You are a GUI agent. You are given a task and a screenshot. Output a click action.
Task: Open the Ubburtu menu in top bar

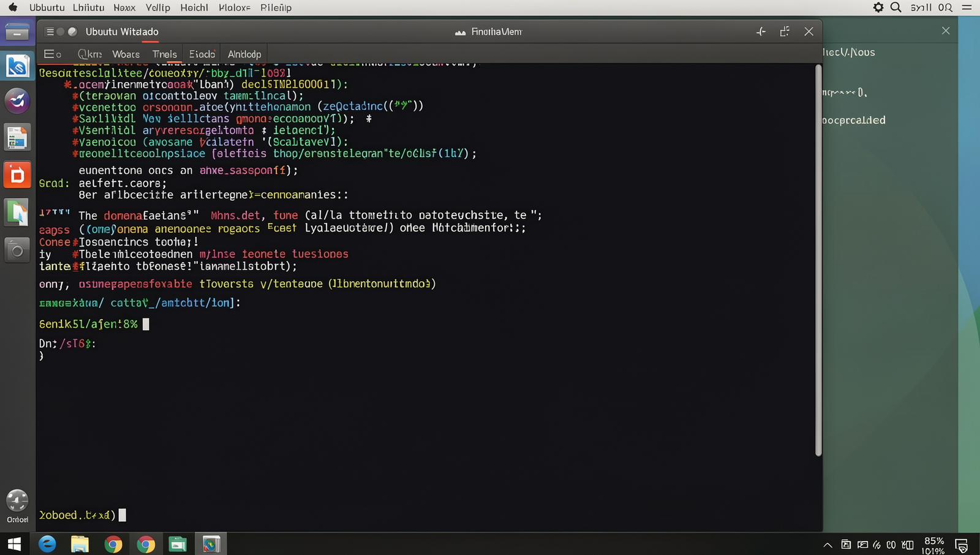click(47, 7)
